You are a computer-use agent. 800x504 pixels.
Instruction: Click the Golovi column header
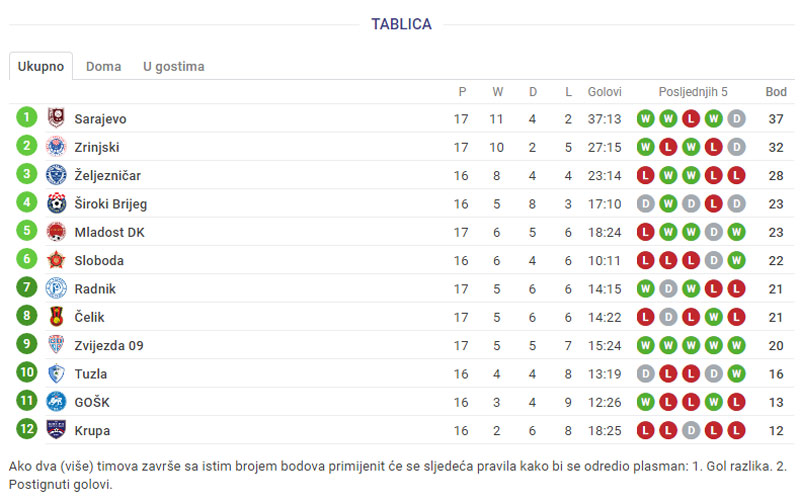point(605,92)
